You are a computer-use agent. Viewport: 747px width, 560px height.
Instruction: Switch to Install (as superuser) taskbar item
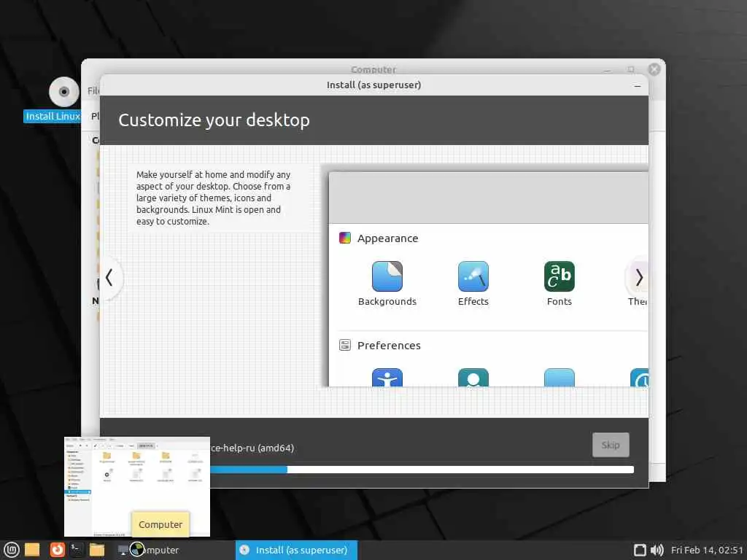[x=296, y=550]
